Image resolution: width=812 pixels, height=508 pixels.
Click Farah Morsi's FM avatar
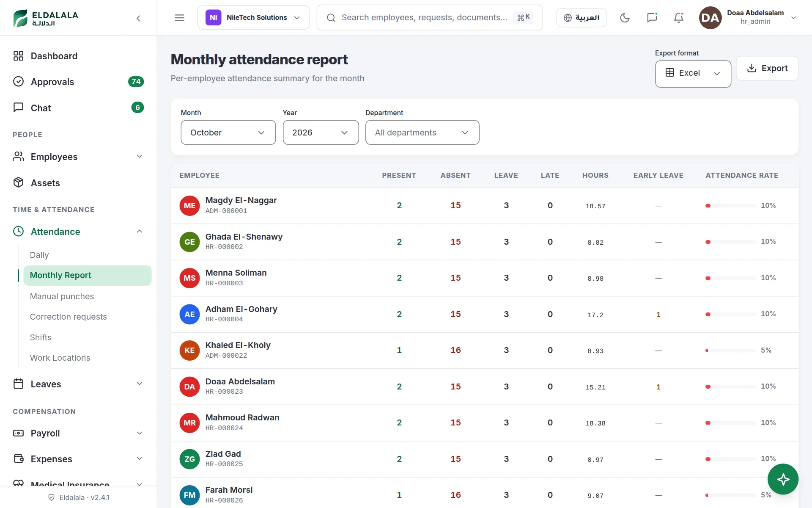pos(189,495)
